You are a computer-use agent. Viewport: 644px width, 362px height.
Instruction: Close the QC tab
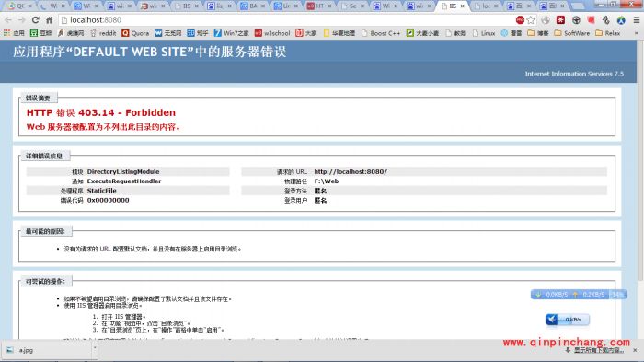(x=29, y=6)
